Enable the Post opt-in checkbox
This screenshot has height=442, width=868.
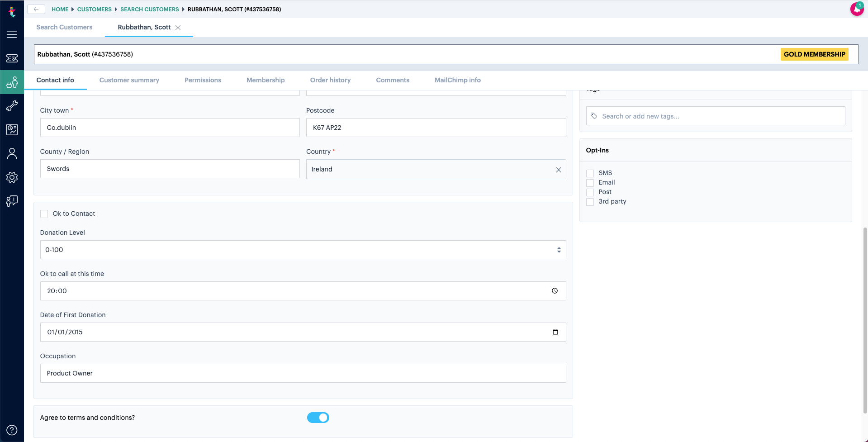click(x=590, y=192)
